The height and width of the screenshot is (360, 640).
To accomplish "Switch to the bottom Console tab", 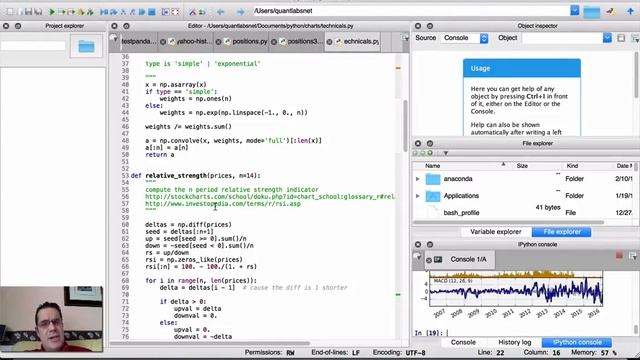I will 463,342.
